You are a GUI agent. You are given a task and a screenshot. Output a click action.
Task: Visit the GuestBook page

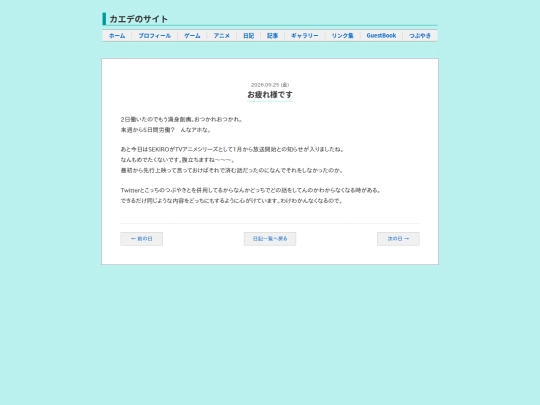click(381, 36)
